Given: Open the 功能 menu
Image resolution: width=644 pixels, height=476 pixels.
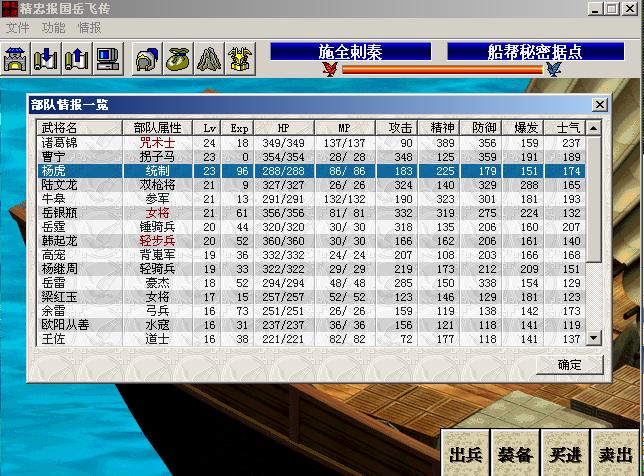Looking at the screenshot, I should point(53,27).
